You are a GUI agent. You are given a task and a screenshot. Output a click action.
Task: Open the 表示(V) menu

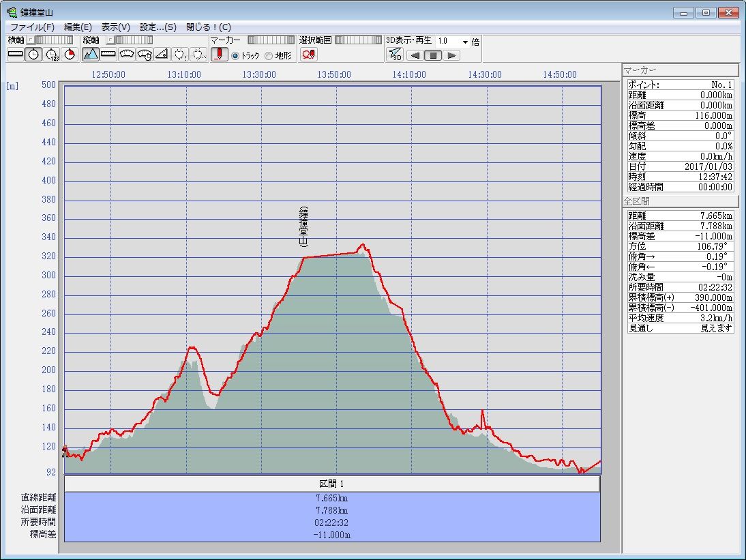click(115, 27)
